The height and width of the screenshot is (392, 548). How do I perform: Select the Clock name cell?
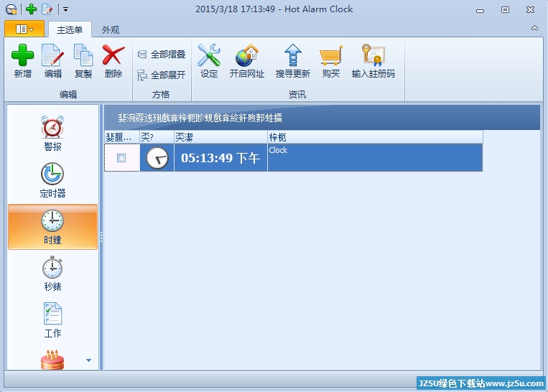pyautogui.click(x=375, y=158)
